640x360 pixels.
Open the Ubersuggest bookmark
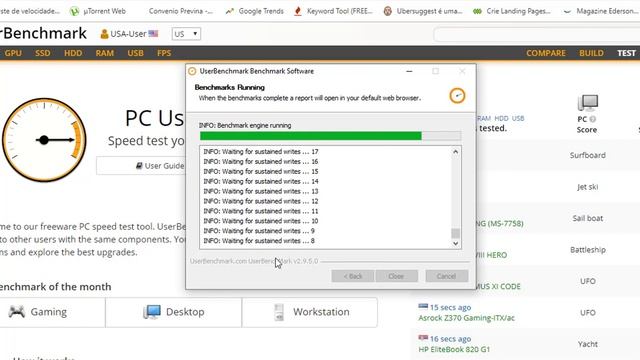pos(423,11)
